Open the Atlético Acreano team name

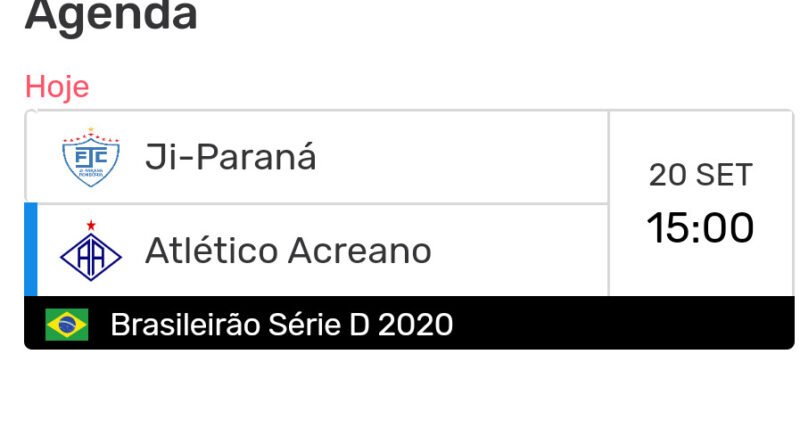click(x=288, y=250)
